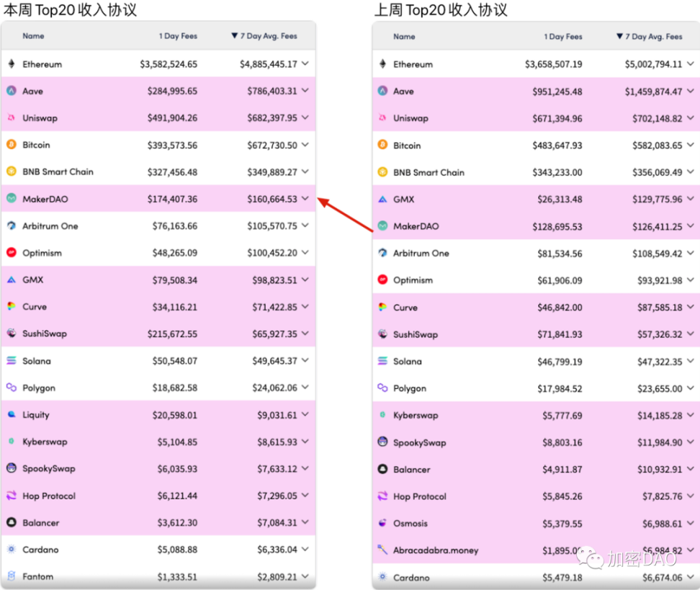
Task: Select $1,459,874.47 Aave value in right table
Action: tap(653, 91)
